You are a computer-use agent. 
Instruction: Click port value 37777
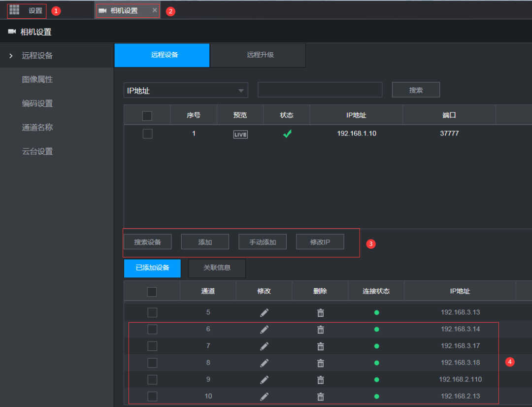(449, 134)
